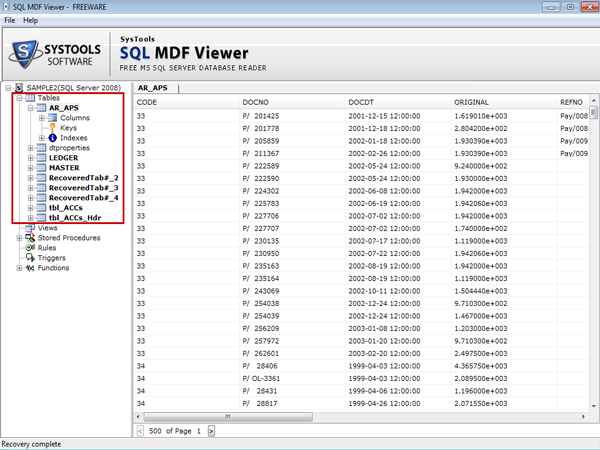Screen dimensions: 600x450
Task: Select the Triggers tree label
Action: [52, 258]
